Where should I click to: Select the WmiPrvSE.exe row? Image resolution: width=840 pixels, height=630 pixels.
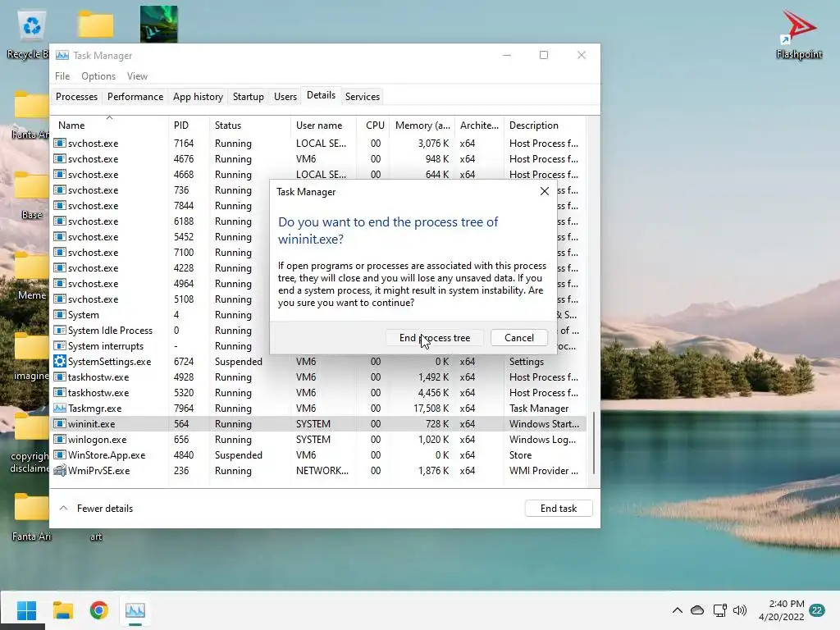pyautogui.click(x=319, y=470)
